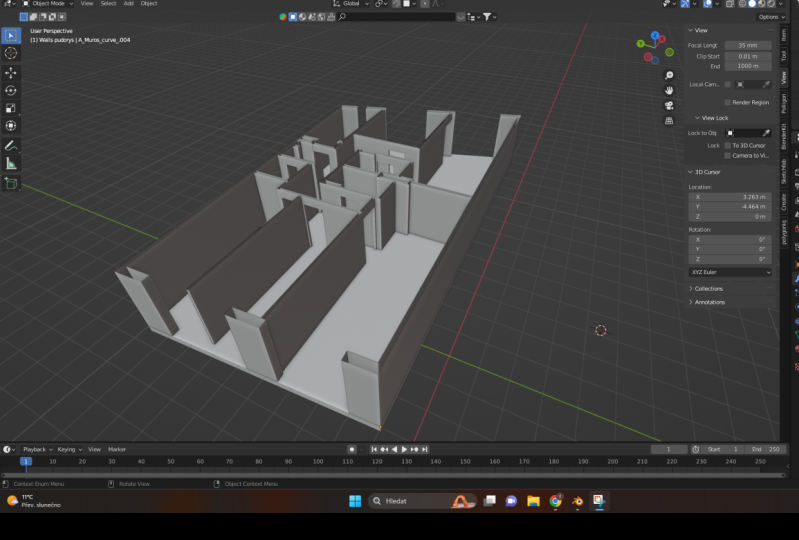
Task: Open Blender from Windows taskbar
Action: coord(577,501)
